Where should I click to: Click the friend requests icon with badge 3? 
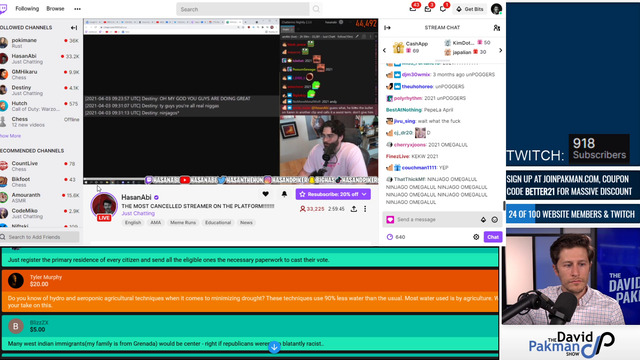[428, 9]
